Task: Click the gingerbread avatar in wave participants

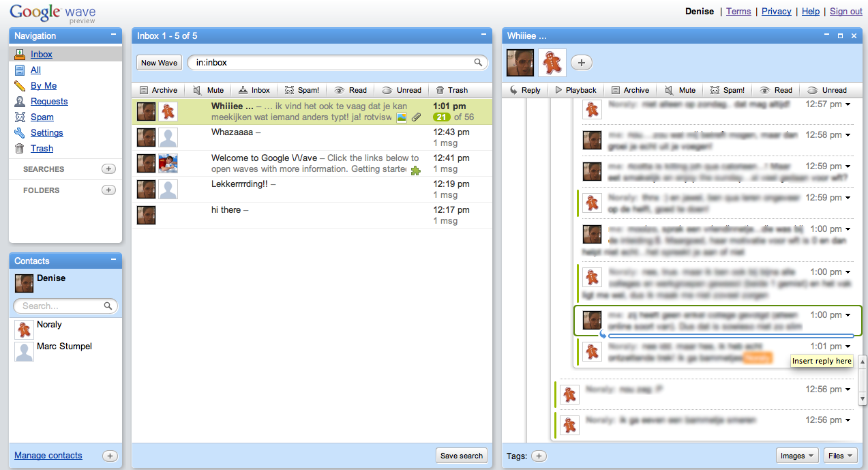Action: point(552,63)
